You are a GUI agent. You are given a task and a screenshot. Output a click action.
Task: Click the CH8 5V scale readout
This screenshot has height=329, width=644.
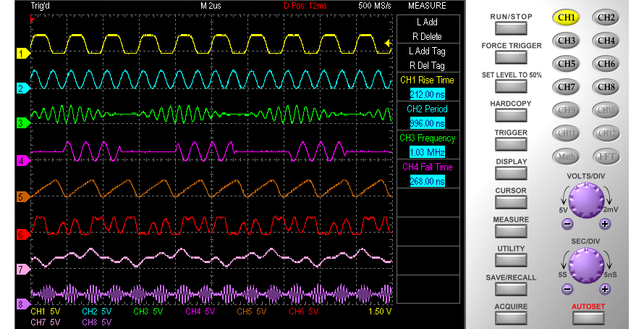click(96, 322)
